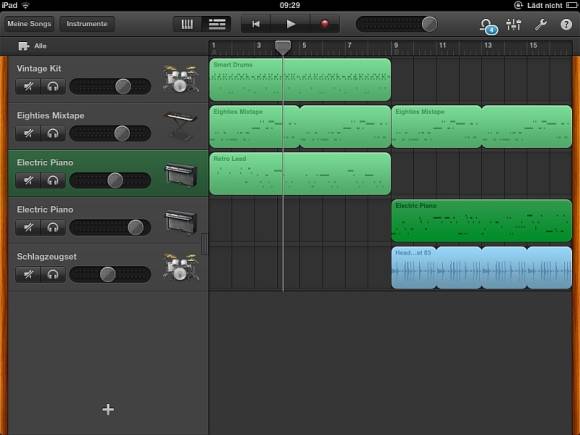Viewport: 580px width, 435px height.
Task: Mute the Eighties Mixtape track
Action: [x=28, y=134]
